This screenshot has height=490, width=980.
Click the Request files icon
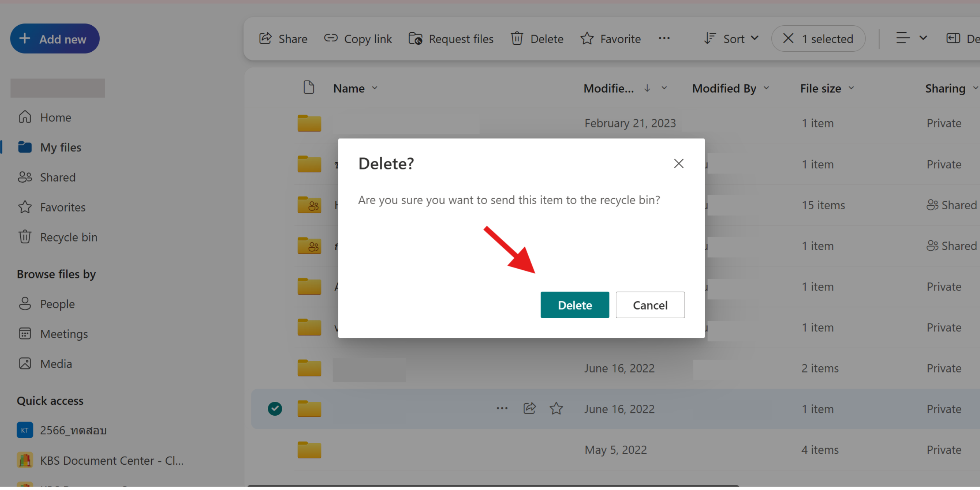pyautogui.click(x=415, y=39)
